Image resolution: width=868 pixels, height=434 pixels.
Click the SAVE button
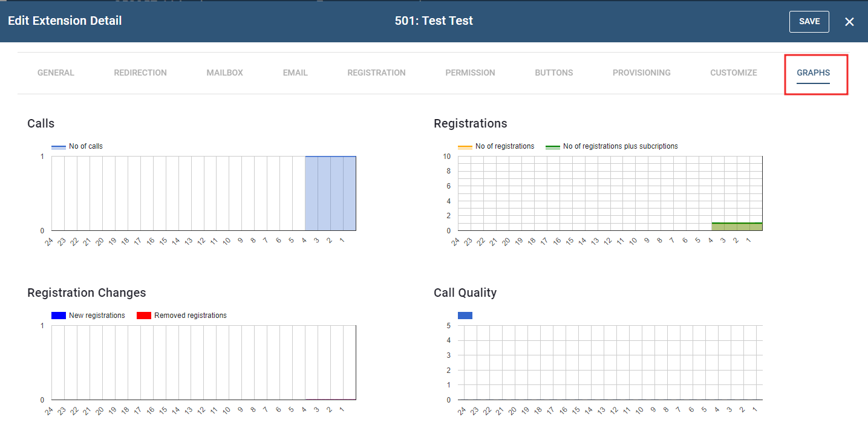pyautogui.click(x=809, y=21)
